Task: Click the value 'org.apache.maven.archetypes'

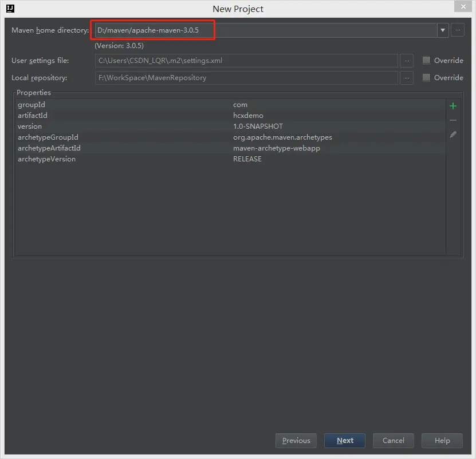Action: [x=282, y=137]
